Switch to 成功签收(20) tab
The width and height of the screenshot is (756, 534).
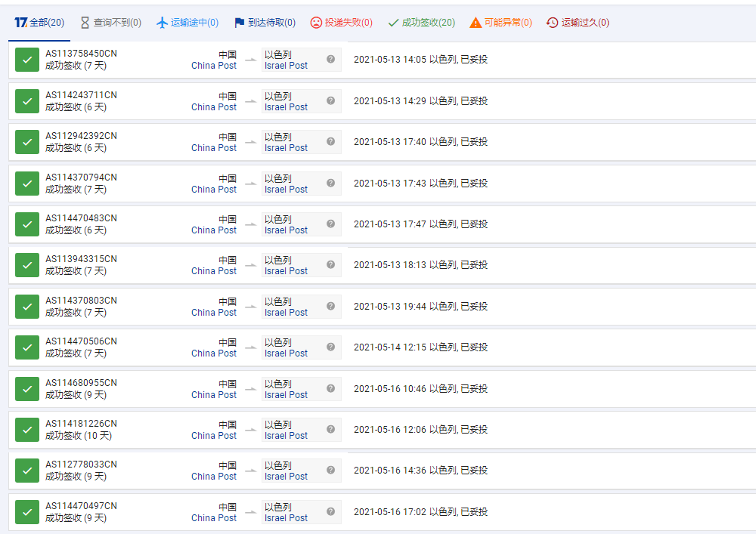pyautogui.click(x=421, y=23)
